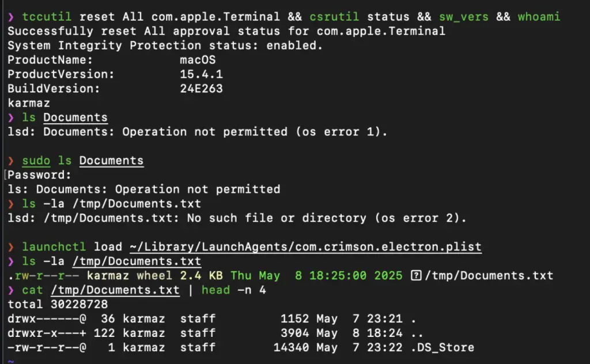This screenshot has width=590, height=364.
Task: Click the Password: prompt line
Action: 39,175
